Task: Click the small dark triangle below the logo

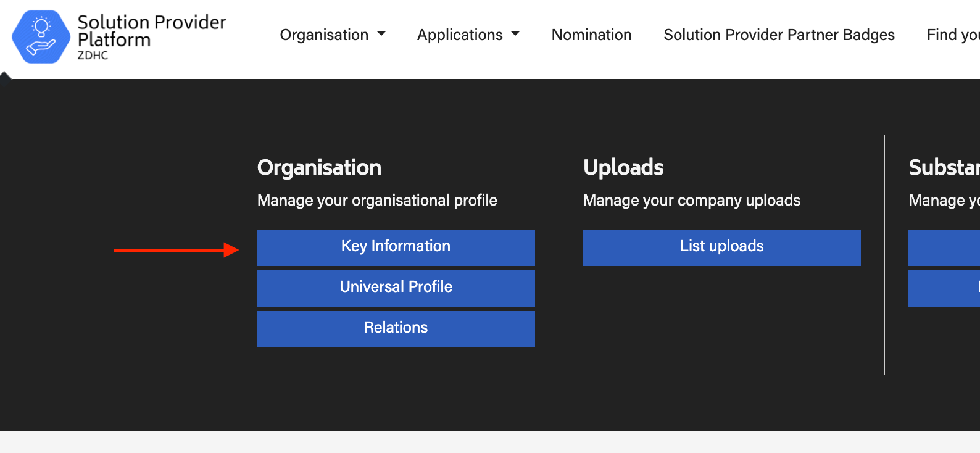Action: tap(6, 75)
